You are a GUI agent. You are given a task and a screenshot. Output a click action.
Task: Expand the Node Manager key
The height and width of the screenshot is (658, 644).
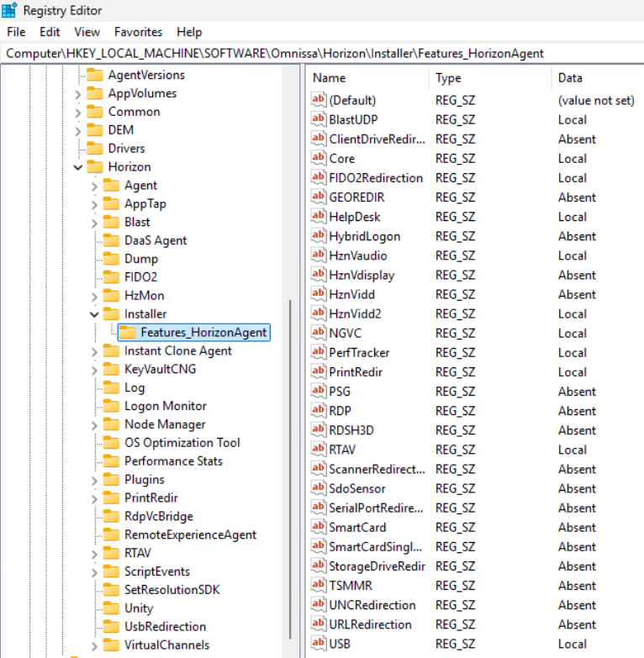pos(94,425)
